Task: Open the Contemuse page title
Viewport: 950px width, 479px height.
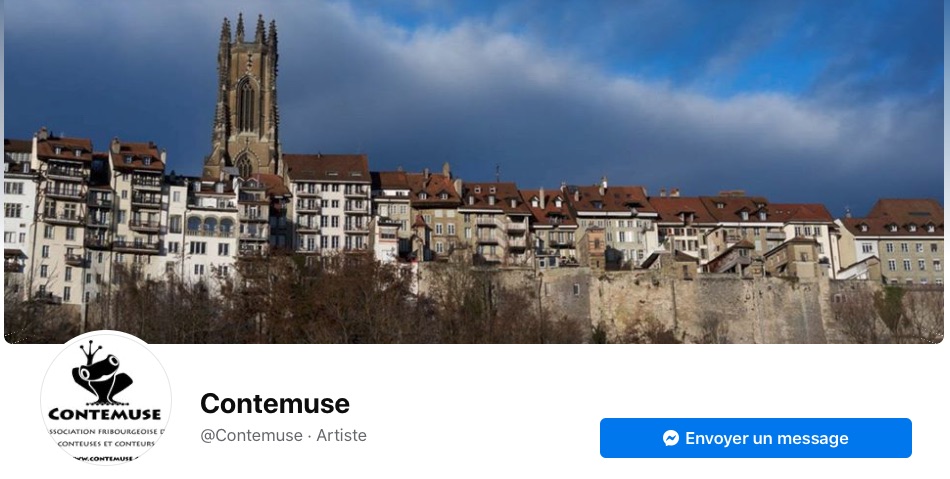Action: (x=274, y=403)
